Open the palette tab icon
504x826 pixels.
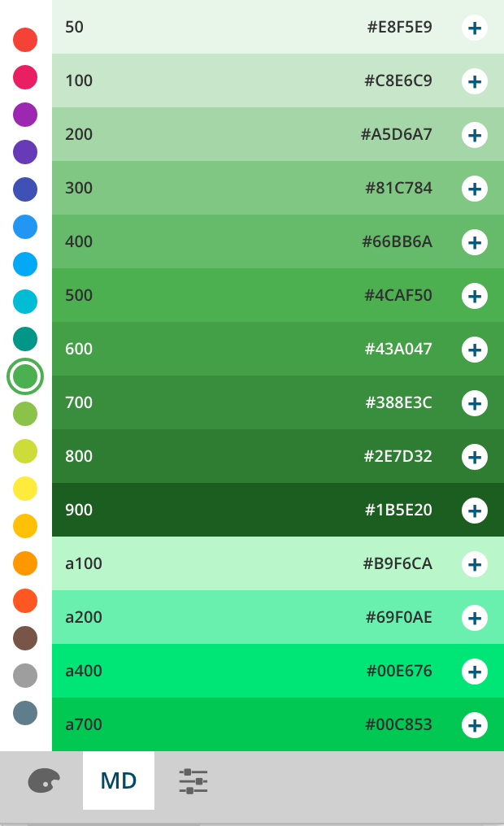click(x=43, y=781)
